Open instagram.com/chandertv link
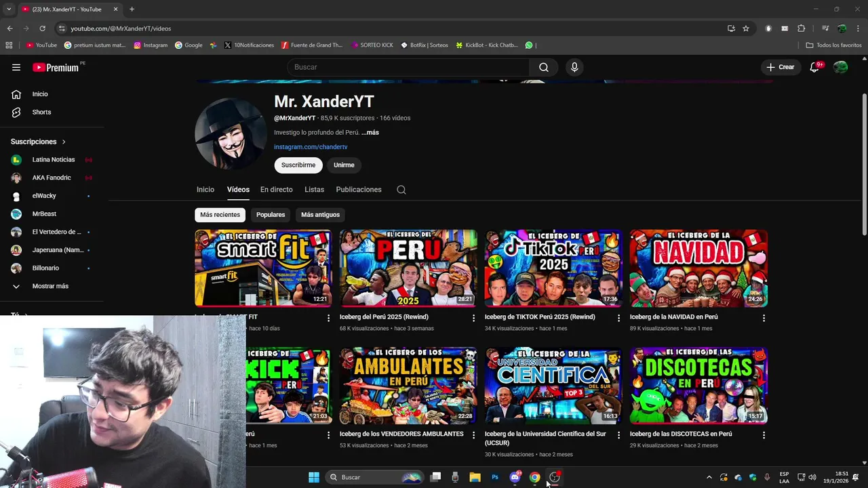The height and width of the screenshot is (488, 868). click(311, 147)
